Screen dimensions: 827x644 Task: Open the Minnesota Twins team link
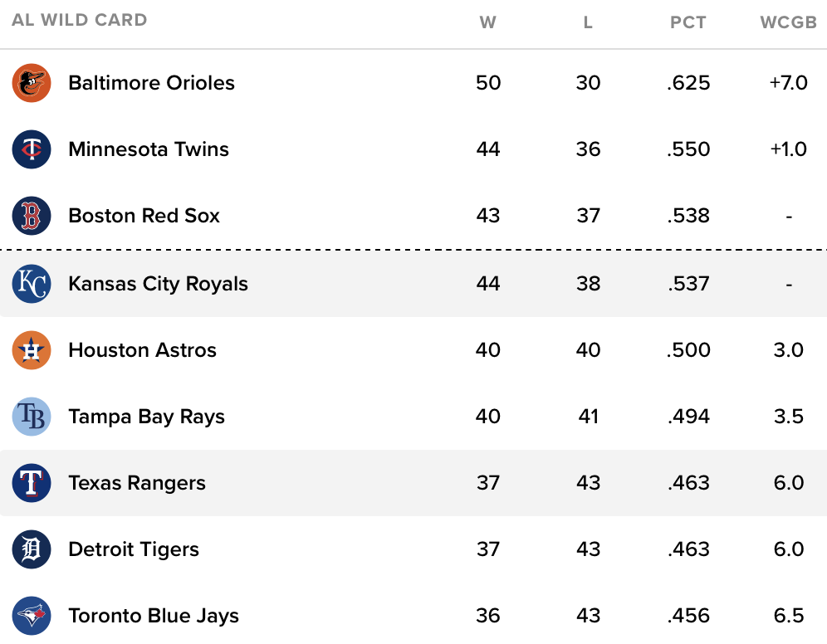click(x=149, y=149)
